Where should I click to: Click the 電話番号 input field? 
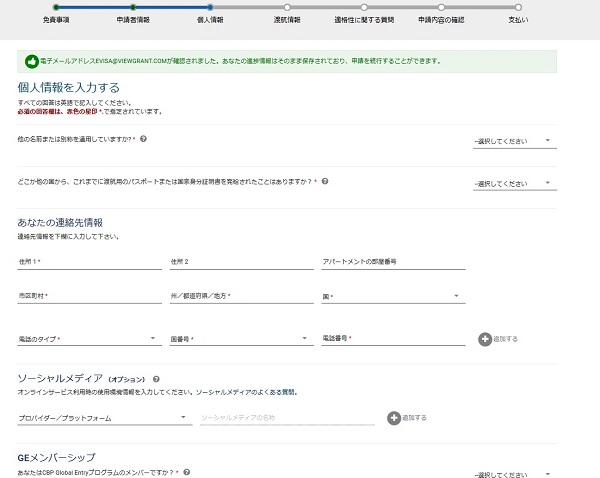[393, 339]
